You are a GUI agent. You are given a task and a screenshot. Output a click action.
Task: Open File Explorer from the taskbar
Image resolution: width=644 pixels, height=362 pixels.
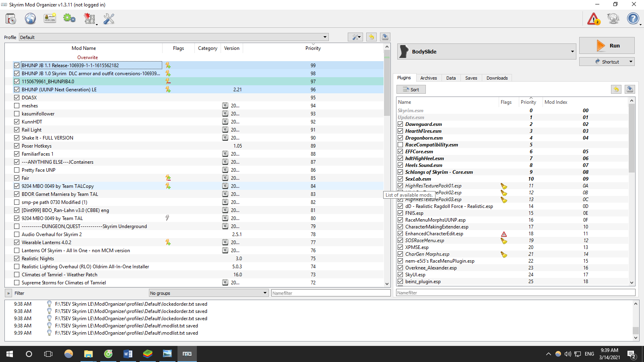click(88, 354)
